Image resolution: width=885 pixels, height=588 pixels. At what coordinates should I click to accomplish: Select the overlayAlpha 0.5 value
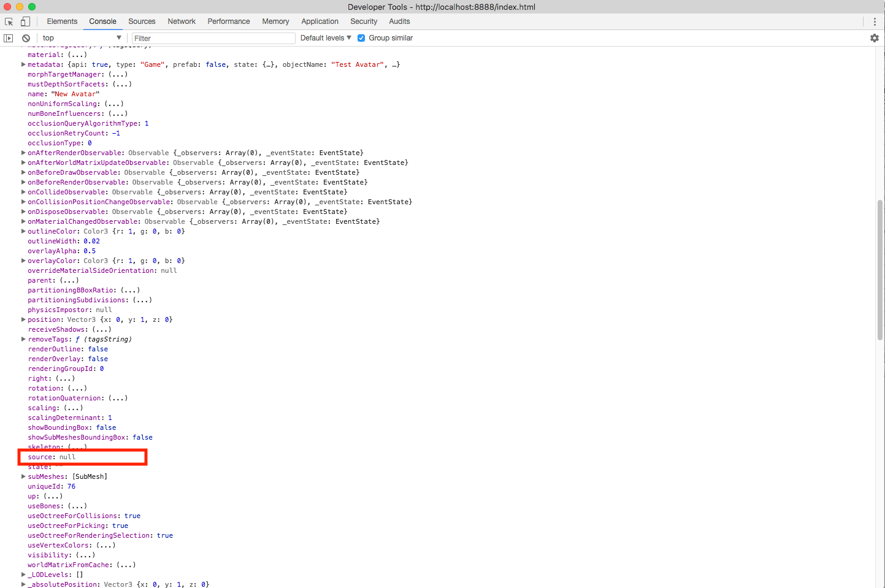tap(90, 251)
